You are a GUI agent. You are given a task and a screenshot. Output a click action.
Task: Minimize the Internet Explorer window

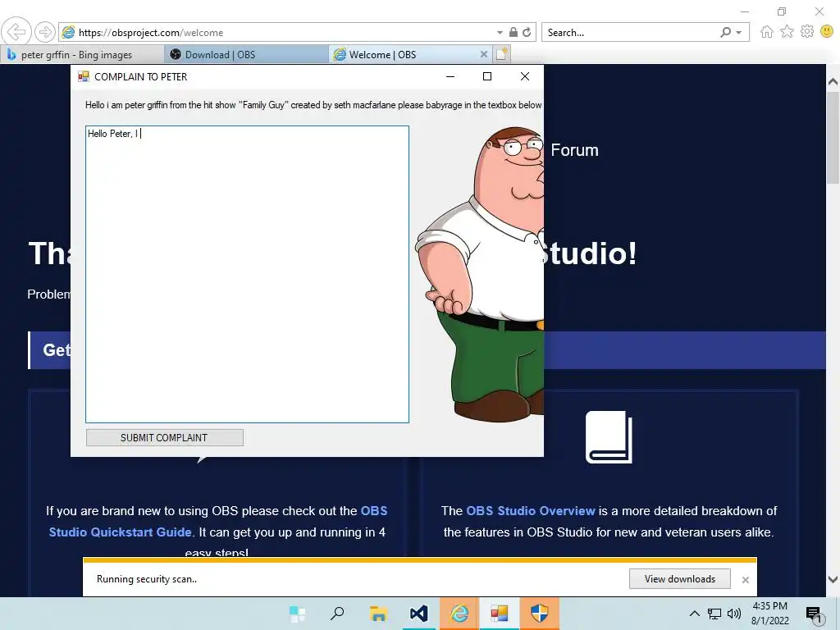pos(745,11)
